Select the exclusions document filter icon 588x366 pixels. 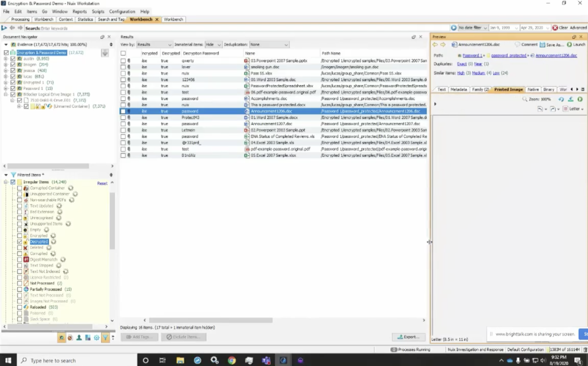70,337
